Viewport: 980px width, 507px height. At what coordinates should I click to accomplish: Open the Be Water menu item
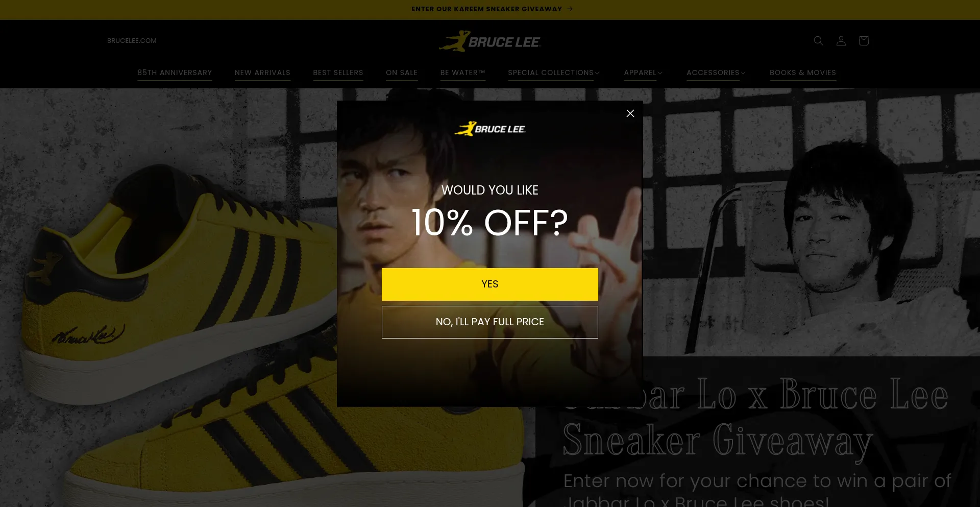[x=462, y=73]
